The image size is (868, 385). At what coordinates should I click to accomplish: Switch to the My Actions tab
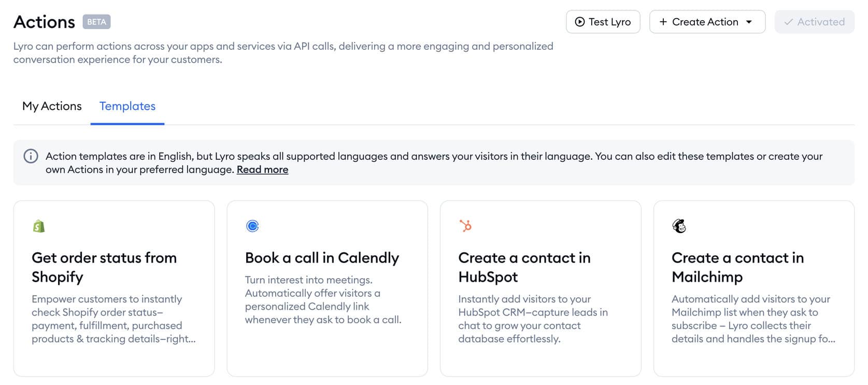pyautogui.click(x=52, y=106)
